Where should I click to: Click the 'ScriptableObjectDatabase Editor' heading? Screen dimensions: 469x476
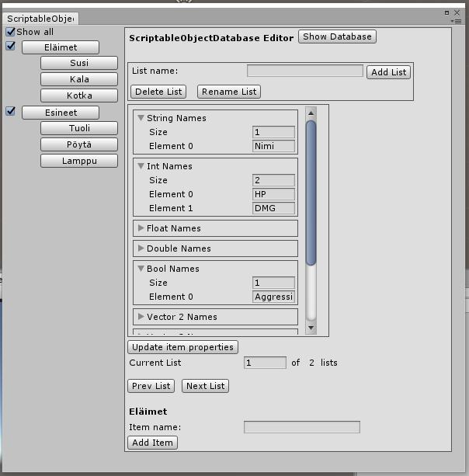pos(211,38)
